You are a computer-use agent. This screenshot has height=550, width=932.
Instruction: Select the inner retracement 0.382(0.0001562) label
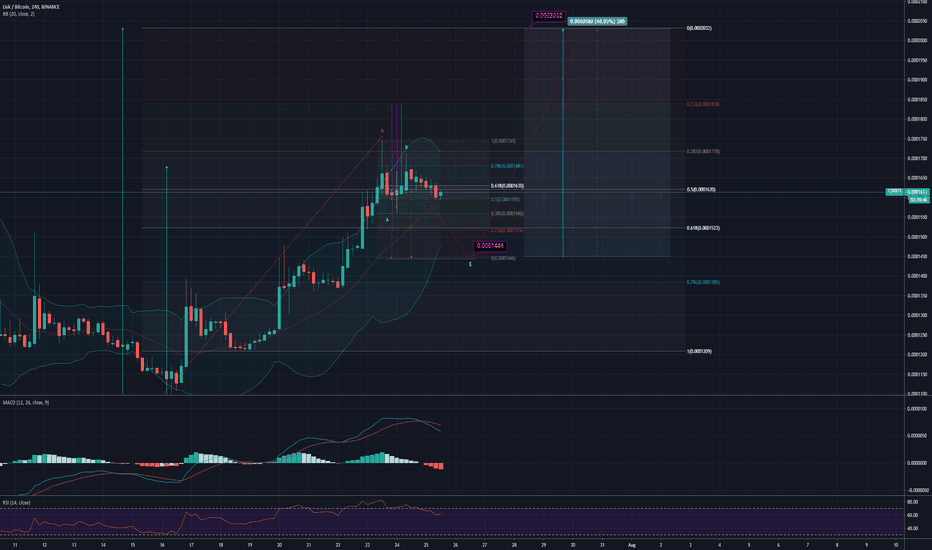point(507,213)
